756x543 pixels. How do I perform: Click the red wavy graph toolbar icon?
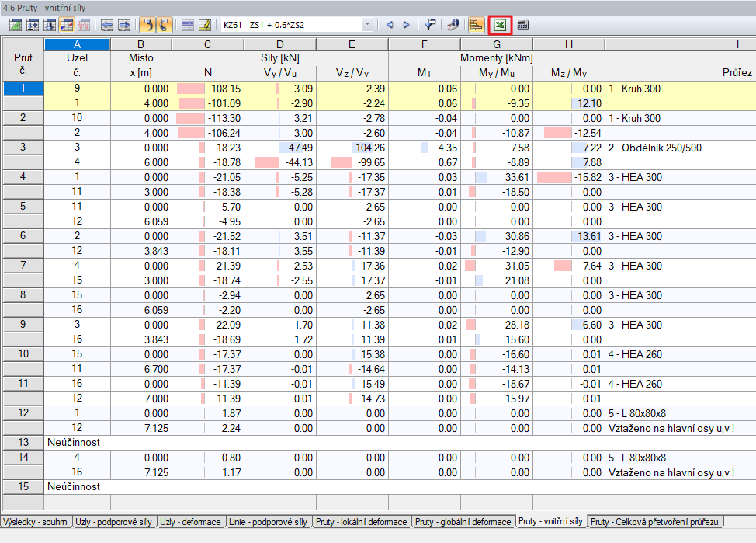point(83,25)
